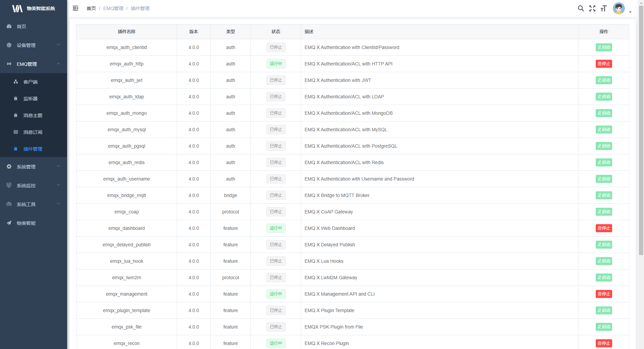The image size is (644, 349).
Task: Click the page vertical scrollbar
Action: [641, 134]
